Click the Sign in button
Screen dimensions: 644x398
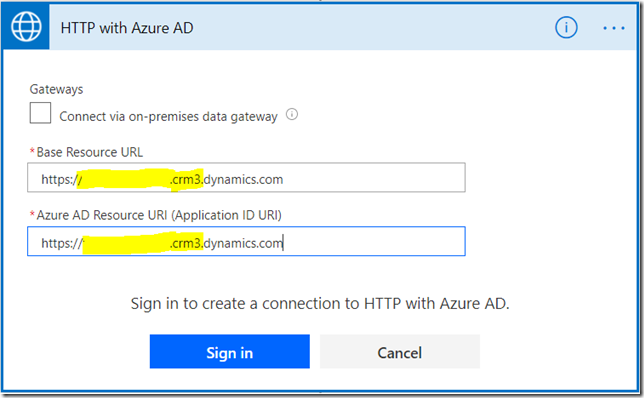230,352
